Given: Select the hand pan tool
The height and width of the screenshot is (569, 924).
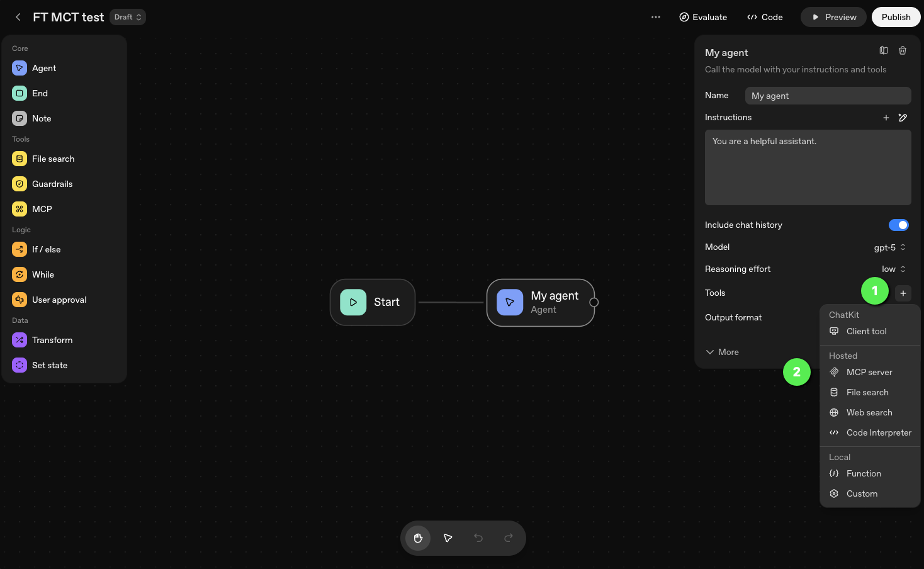Looking at the screenshot, I should (418, 538).
